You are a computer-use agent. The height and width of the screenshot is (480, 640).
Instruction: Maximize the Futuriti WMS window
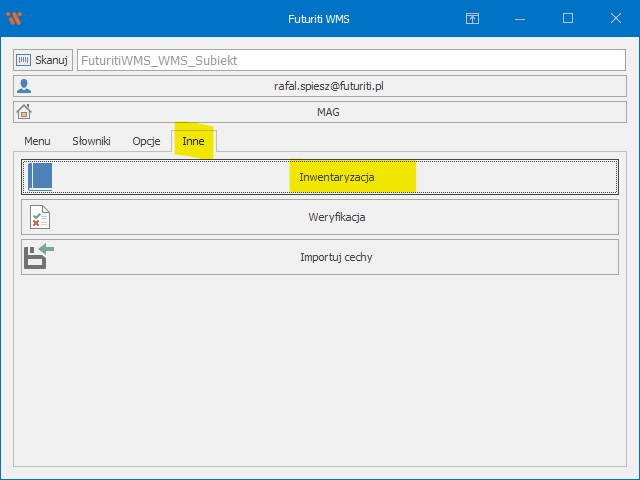coord(567,18)
